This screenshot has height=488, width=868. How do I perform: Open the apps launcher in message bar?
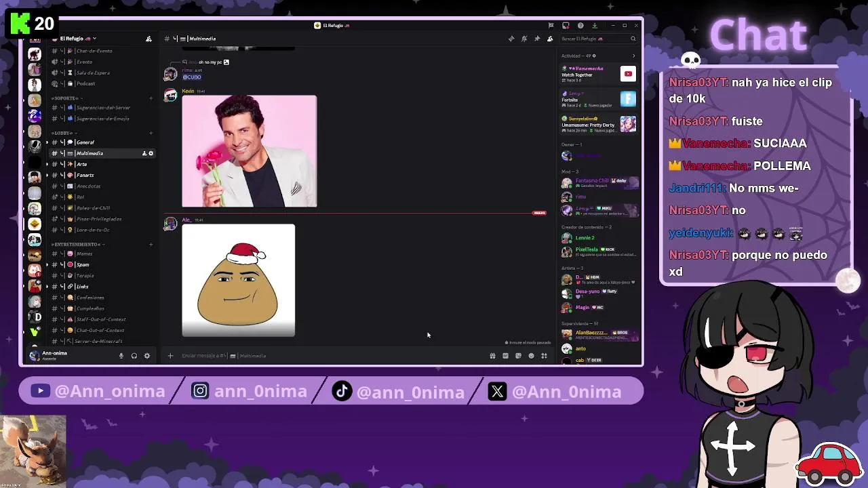[544, 356]
